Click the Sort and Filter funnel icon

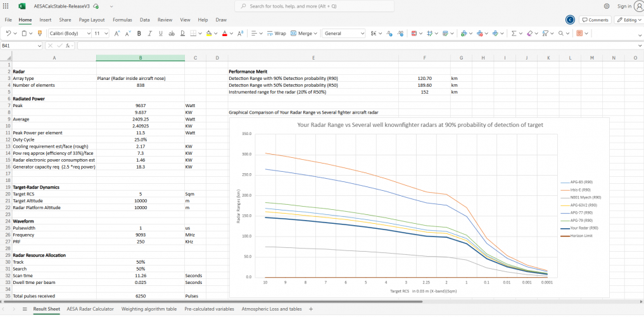tap(545, 34)
